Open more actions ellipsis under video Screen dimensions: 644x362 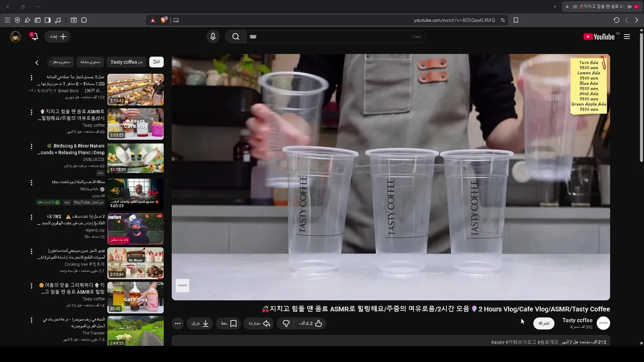tap(178, 323)
